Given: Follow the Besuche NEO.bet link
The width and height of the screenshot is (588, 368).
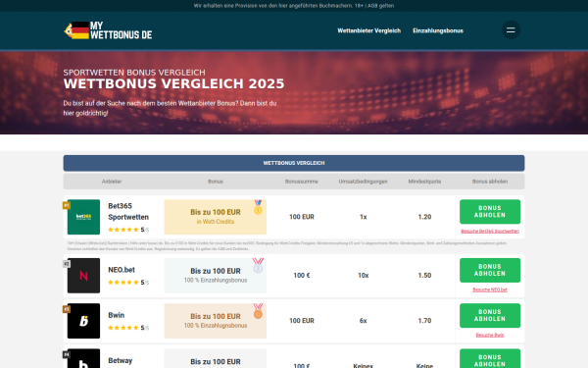Looking at the screenshot, I should click(x=490, y=289).
